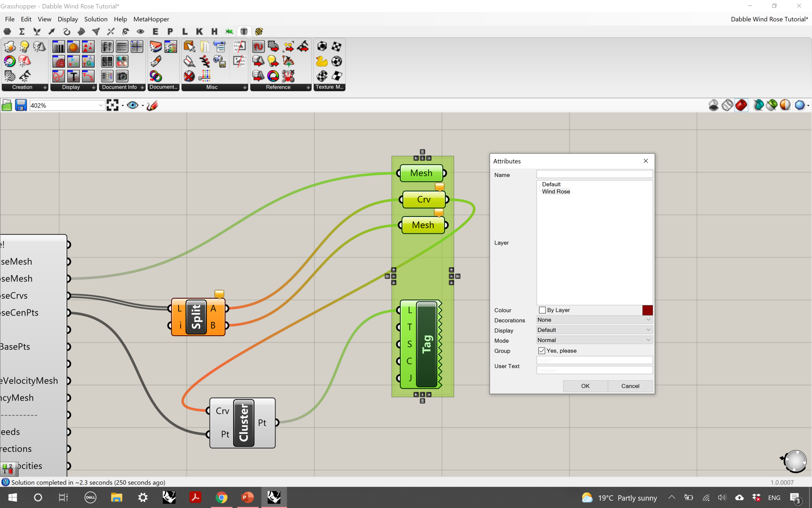Open the Display dropdown in Attributes
The image size is (812, 508).
(594, 330)
